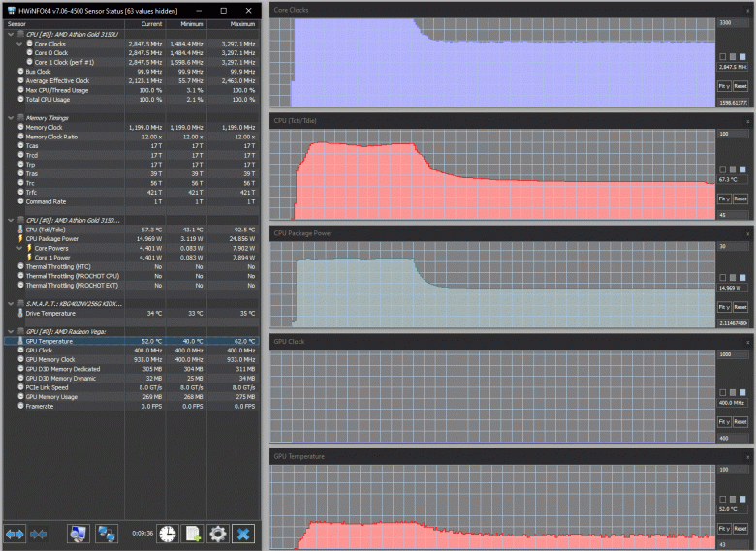This screenshot has width=756, height=551.
Task: Click dark background swatch in CPU (Tctl/Tdie) graph
Action: pos(722,169)
